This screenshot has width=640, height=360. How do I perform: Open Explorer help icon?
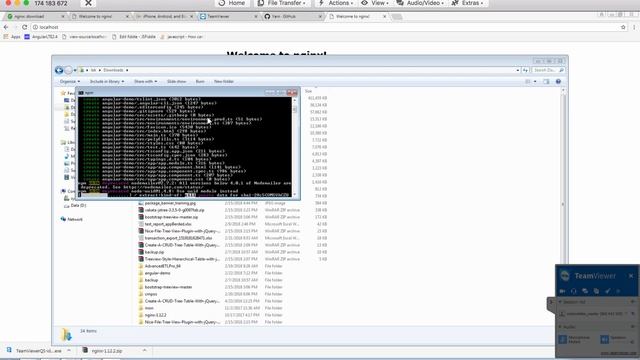(x=558, y=82)
